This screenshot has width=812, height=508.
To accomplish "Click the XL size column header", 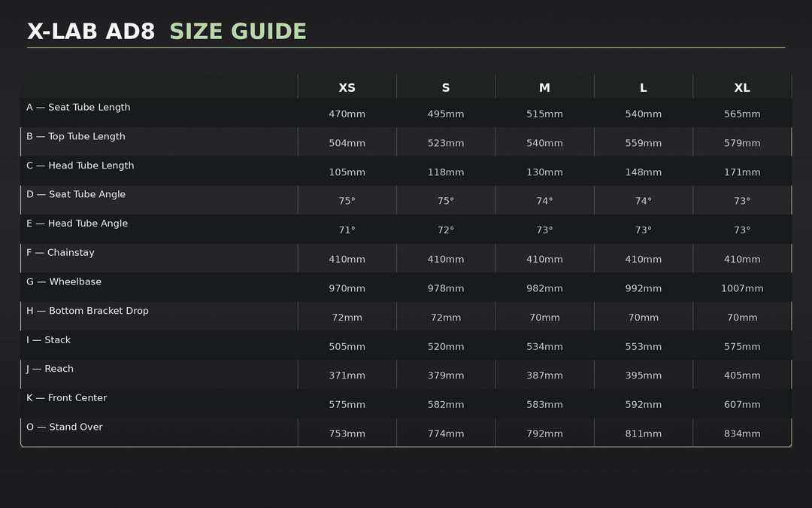I will pyautogui.click(x=742, y=88).
